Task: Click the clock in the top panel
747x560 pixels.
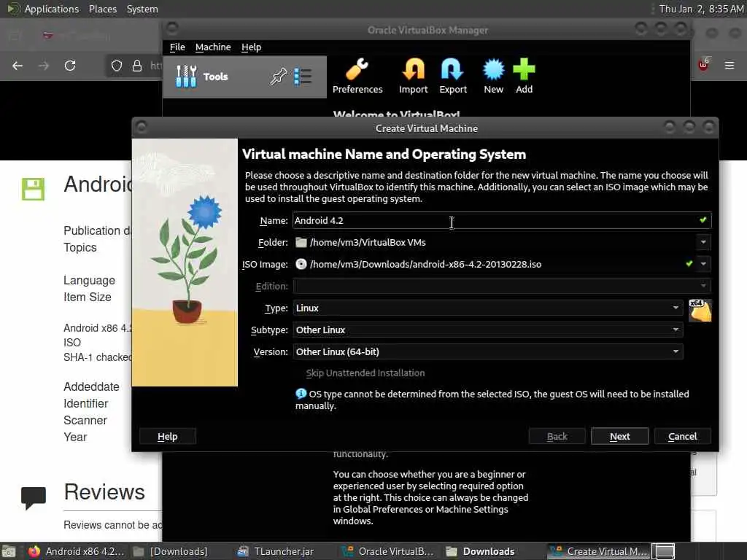Action: [701, 9]
